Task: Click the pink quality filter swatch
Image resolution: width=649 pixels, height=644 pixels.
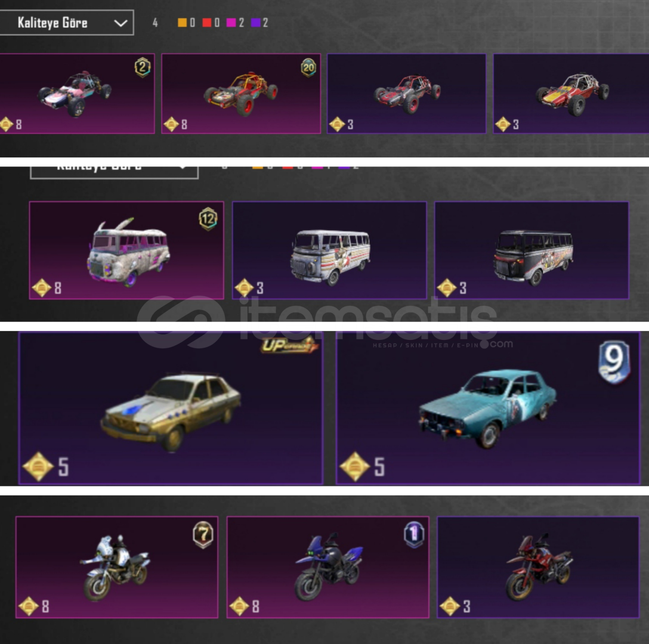Action: pyautogui.click(x=231, y=22)
